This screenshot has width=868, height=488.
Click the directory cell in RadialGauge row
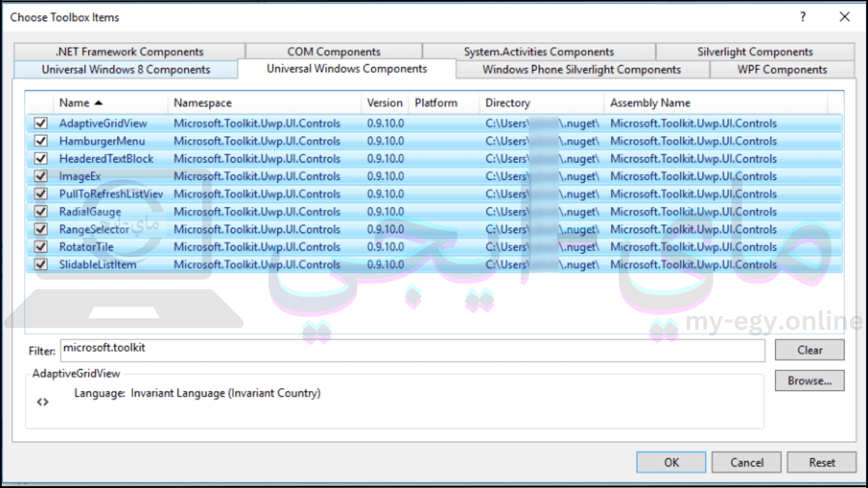point(542,211)
